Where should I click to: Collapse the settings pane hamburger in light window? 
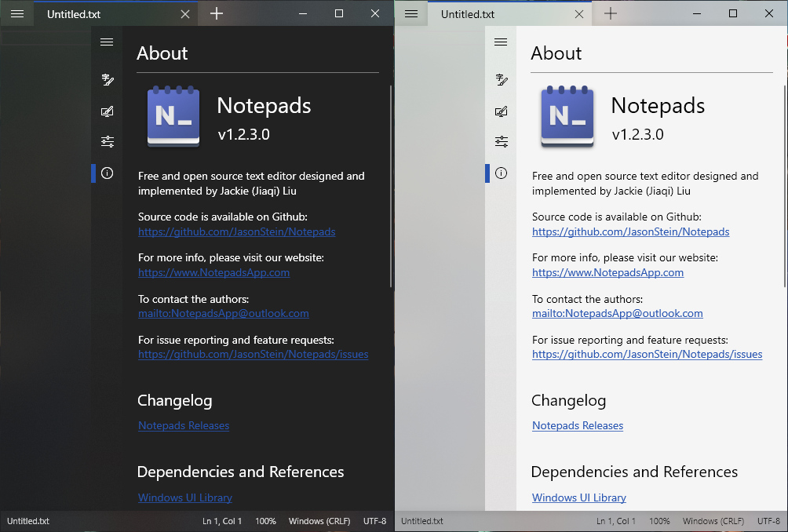click(x=501, y=42)
